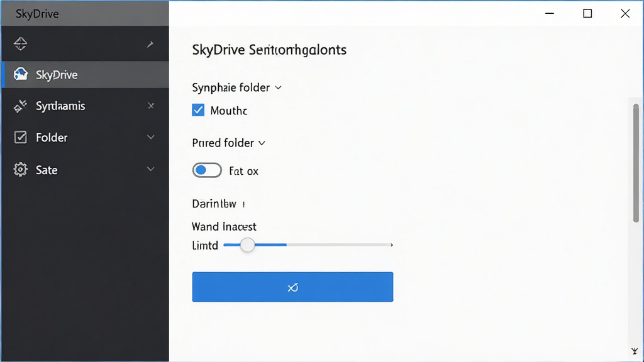The width and height of the screenshot is (644, 362).
Task: Click the Wand Inacest label
Action: (x=224, y=226)
